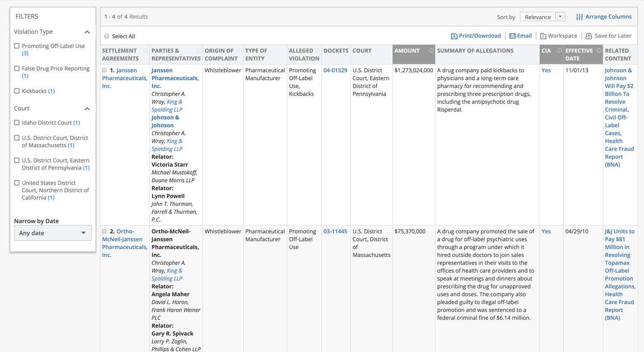644x352 pixels.
Task: Collapse the Court filter section
Action: [x=87, y=109]
